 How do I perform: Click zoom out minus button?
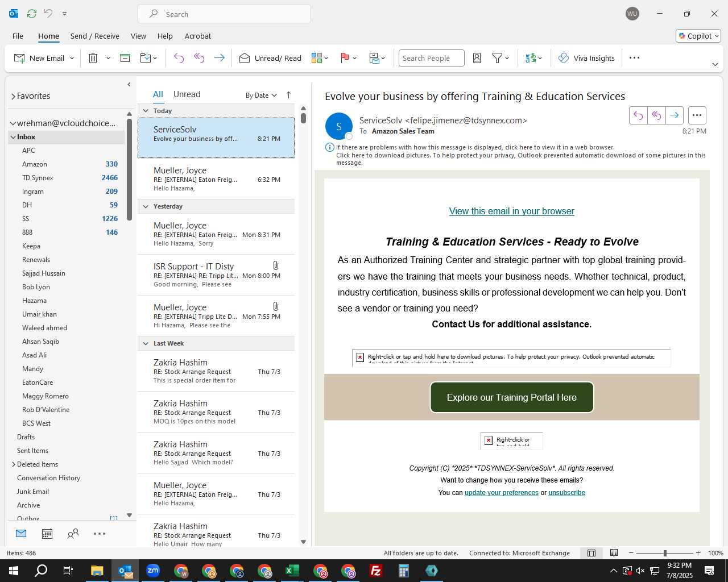[x=631, y=553]
